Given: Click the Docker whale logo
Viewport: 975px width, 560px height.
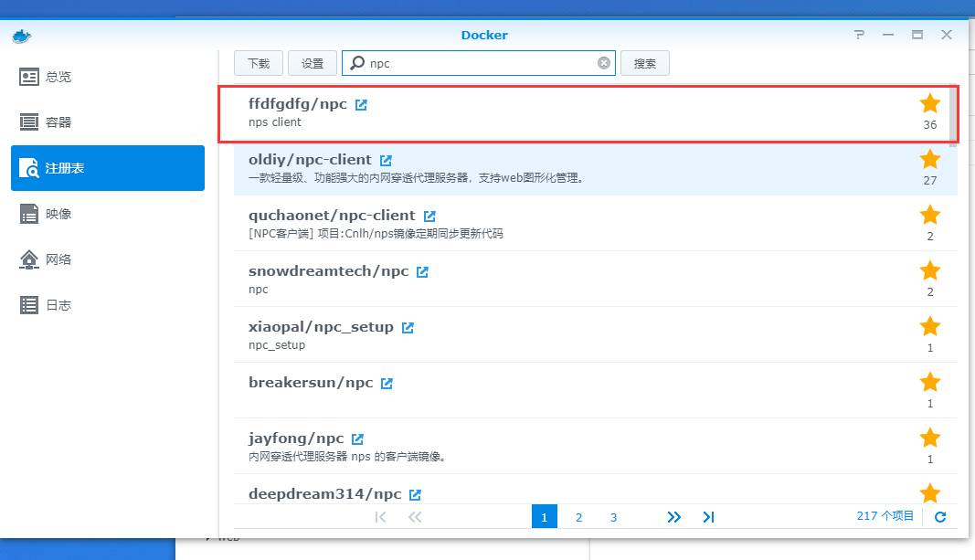Looking at the screenshot, I should pyautogui.click(x=22, y=36).
